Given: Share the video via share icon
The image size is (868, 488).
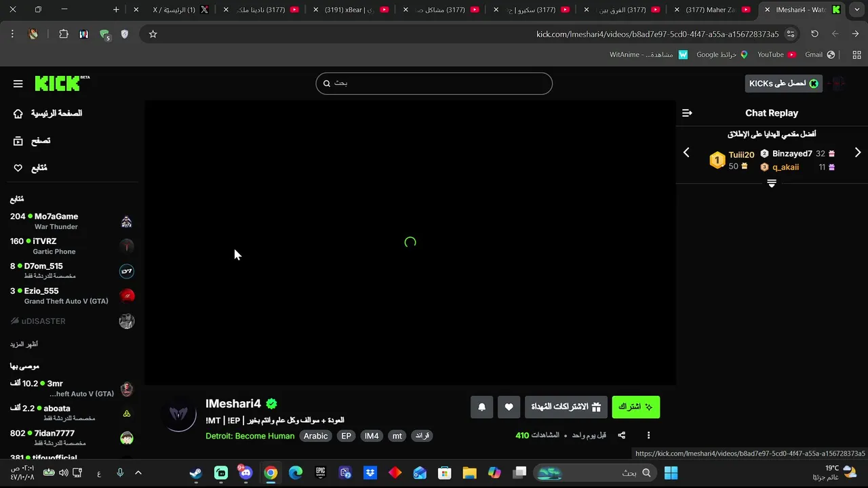Looking at the screenshot, I should point(622,435).
